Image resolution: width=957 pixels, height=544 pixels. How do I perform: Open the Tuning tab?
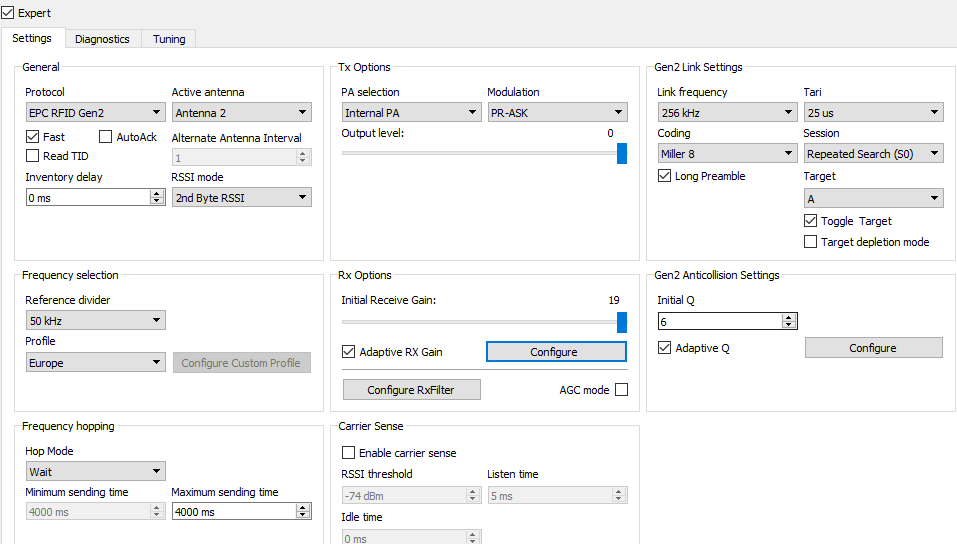(x=169, y=39)
